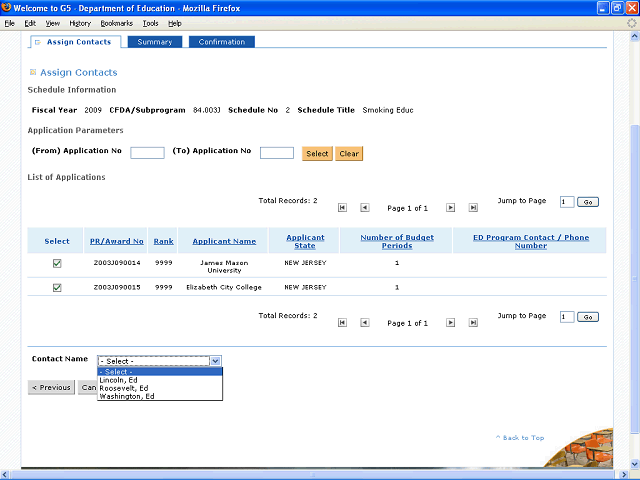The height and width of the screenshot is (480, 640).
Task: Focus the (From) Application No field
Action: pos(147,153)
